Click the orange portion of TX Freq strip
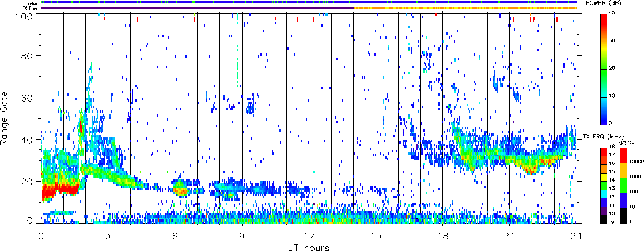 [x=465, y=8]
